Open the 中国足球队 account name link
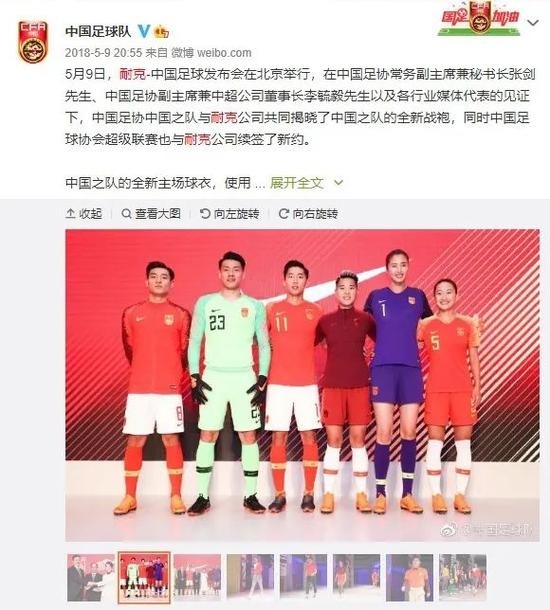Screen dimensions: 550x610 point(98,31)
